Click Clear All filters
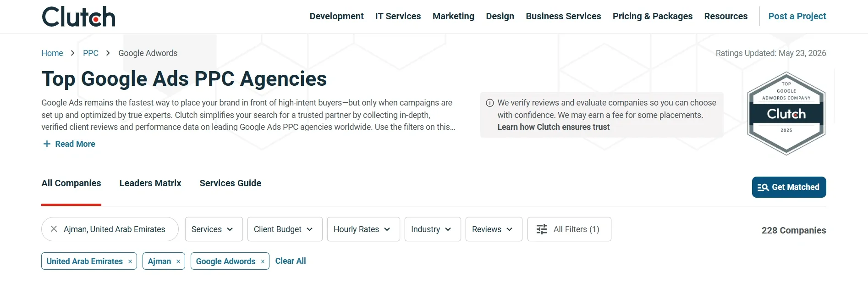 [291, 261]
